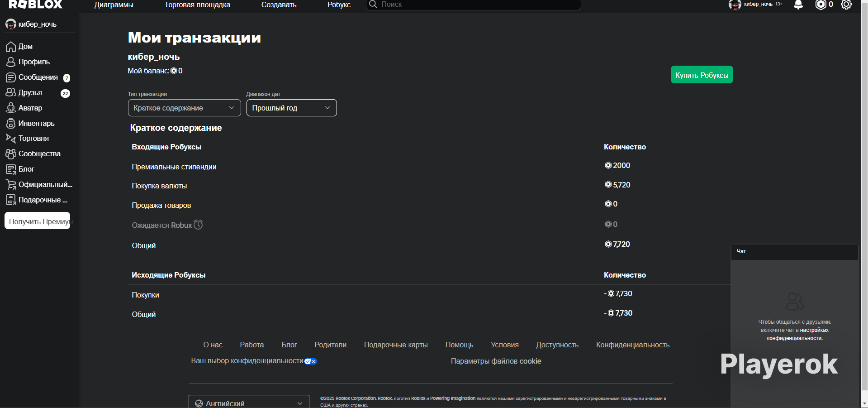Open the Аватар sidebar icon
This screenshot has height=408, width=868.
11,108
